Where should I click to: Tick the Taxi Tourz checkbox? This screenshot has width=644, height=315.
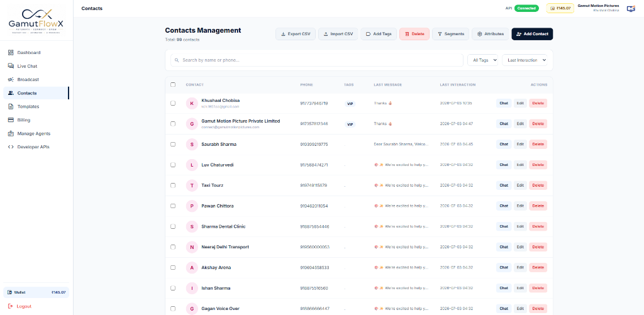coord(173,185)
